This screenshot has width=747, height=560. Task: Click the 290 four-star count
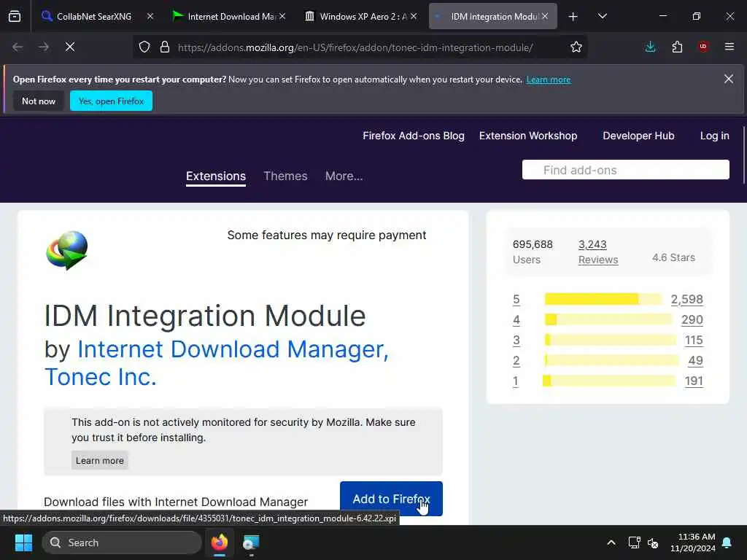click(692, 320)
